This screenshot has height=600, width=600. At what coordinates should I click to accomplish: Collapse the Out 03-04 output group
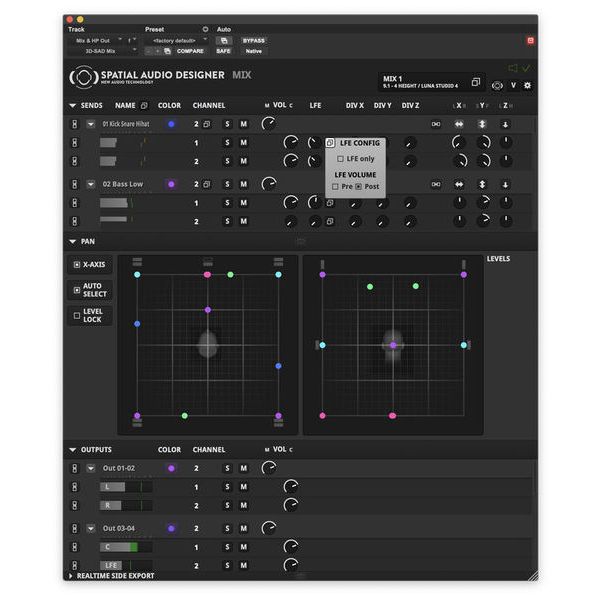click(91, 528)
